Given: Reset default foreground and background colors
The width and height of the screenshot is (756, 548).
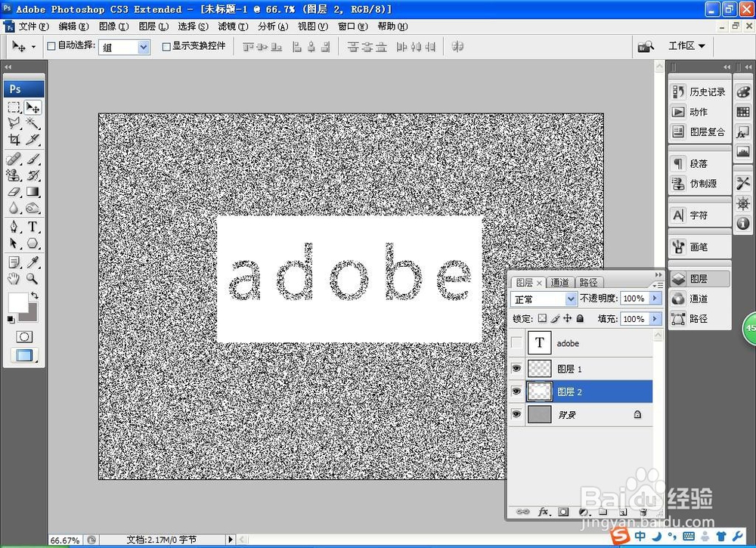Looking at the screenshot, I should (x=11, y=319).
